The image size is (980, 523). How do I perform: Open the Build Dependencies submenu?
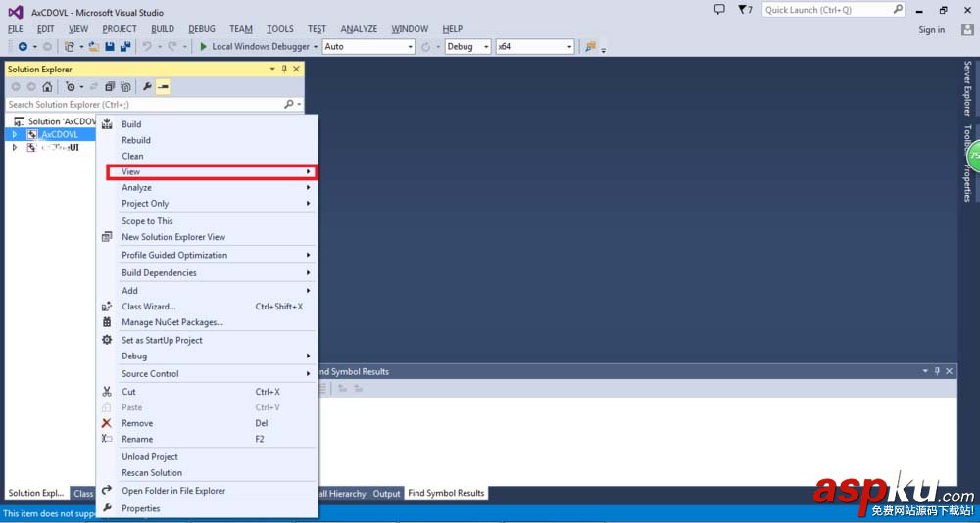[x=208, y=272]
